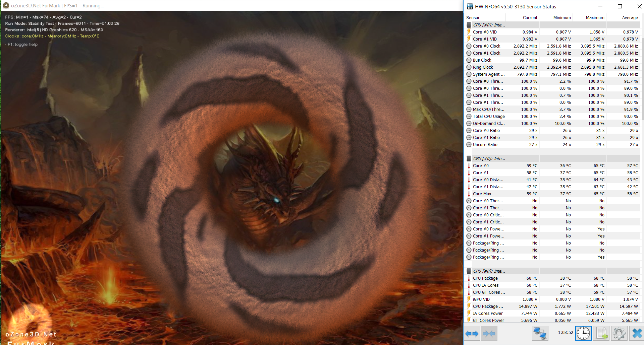Click the yellow 'Clocks: core:0MHz' line in FurMark
The height and width of the screenshot is (345, 644).
[52, 36]
